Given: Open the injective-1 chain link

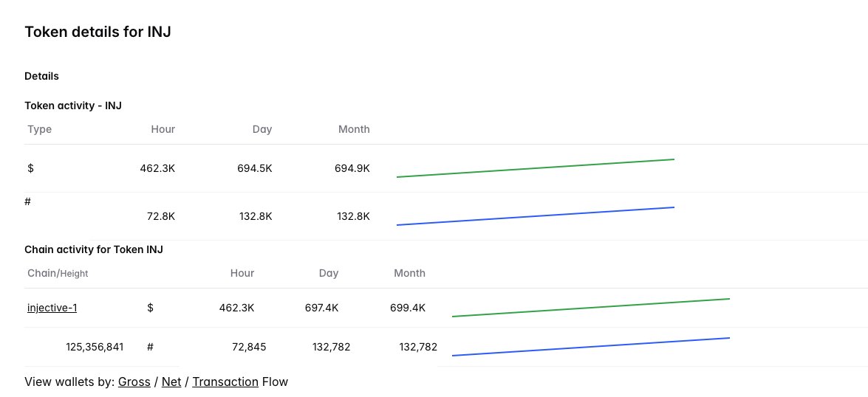Looking at the screenshot, I should 52,308.
